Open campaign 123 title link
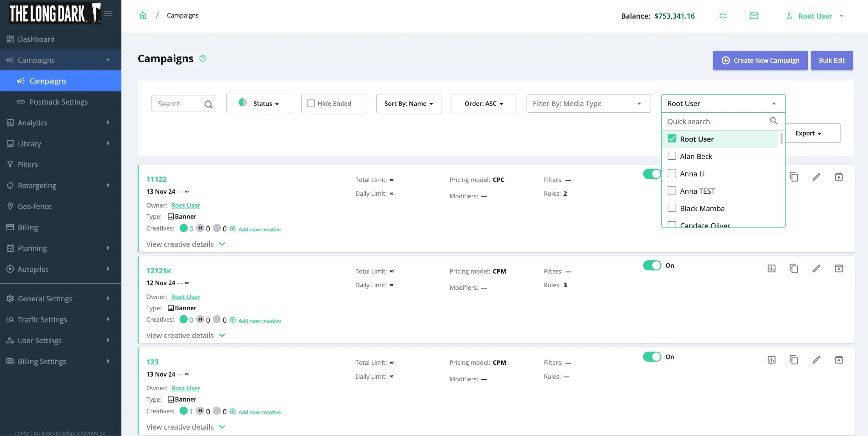The width and height of the screenshot is (868, 436). pos(152,362)
